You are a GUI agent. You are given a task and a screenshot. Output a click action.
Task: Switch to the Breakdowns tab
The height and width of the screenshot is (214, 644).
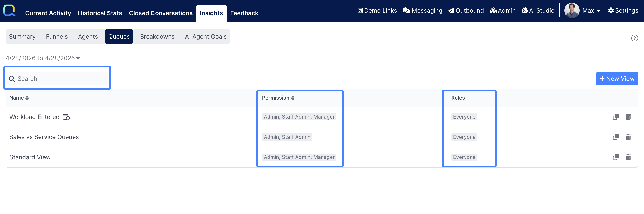157,37
